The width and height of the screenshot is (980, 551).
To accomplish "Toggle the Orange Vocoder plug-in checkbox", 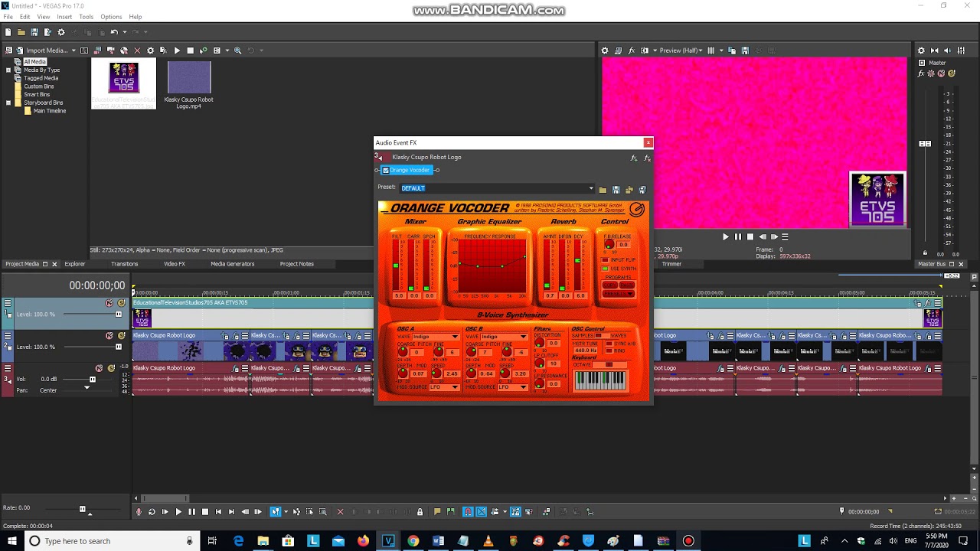I will point(386,170).
